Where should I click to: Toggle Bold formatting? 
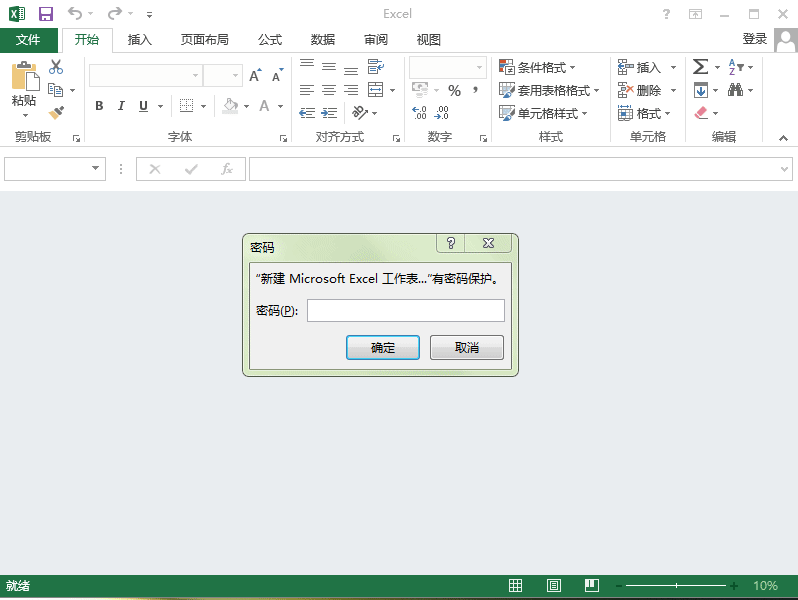click(100, 106)
